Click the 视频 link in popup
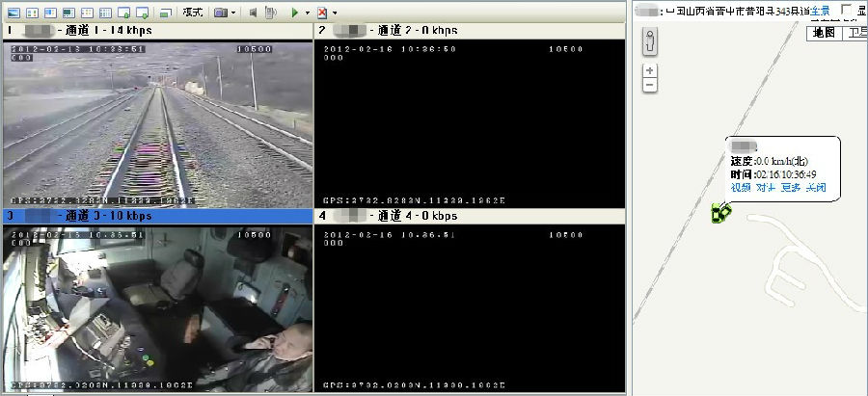 pyautogui.click(x=740, y=187)
